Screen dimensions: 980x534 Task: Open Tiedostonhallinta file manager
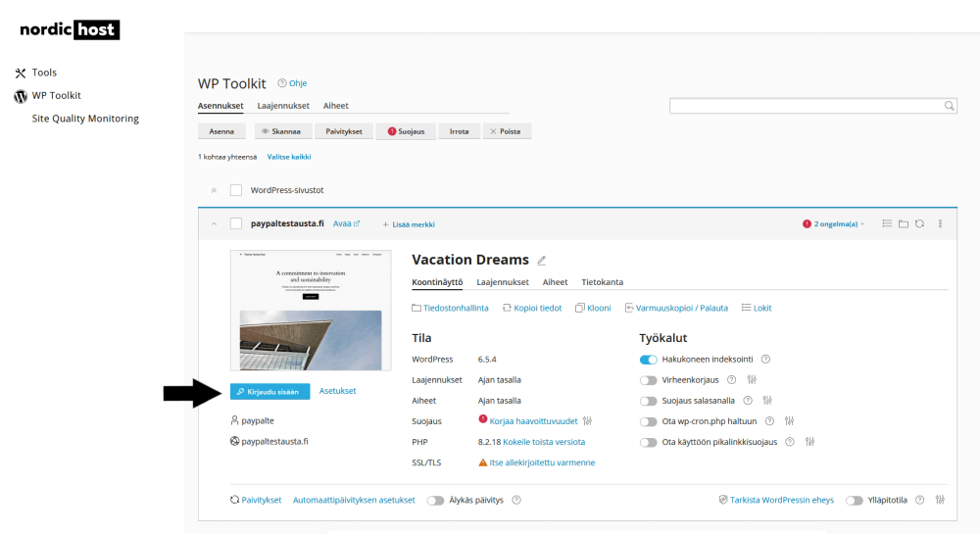pyautogui.click(x=450, y=308)
